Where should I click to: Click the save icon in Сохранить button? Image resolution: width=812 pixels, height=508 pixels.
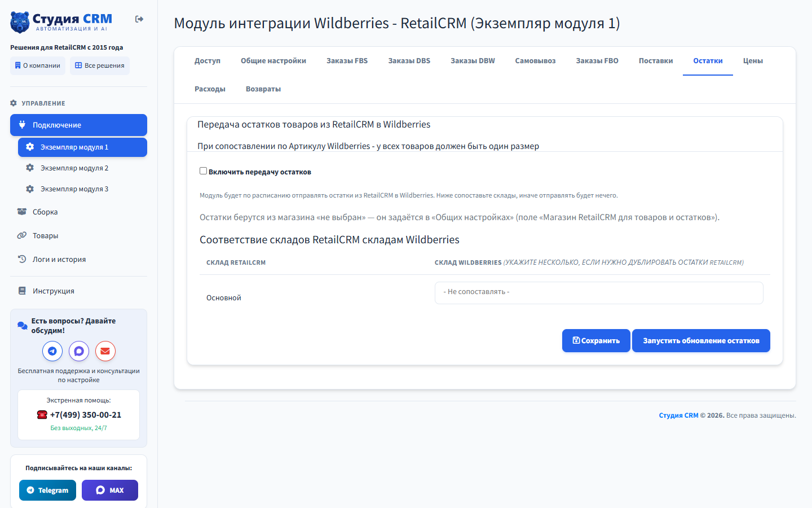point(576,340)
